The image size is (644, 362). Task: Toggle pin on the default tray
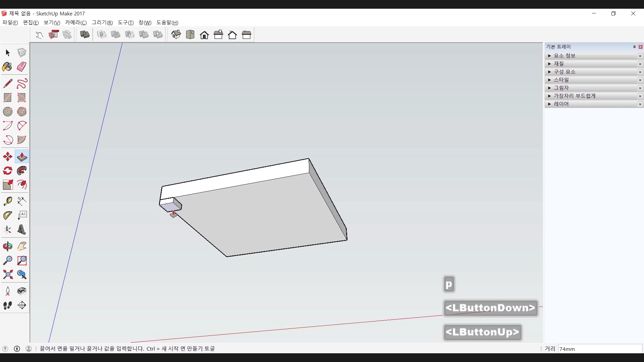pyautogui.click(x=634, y=47)
